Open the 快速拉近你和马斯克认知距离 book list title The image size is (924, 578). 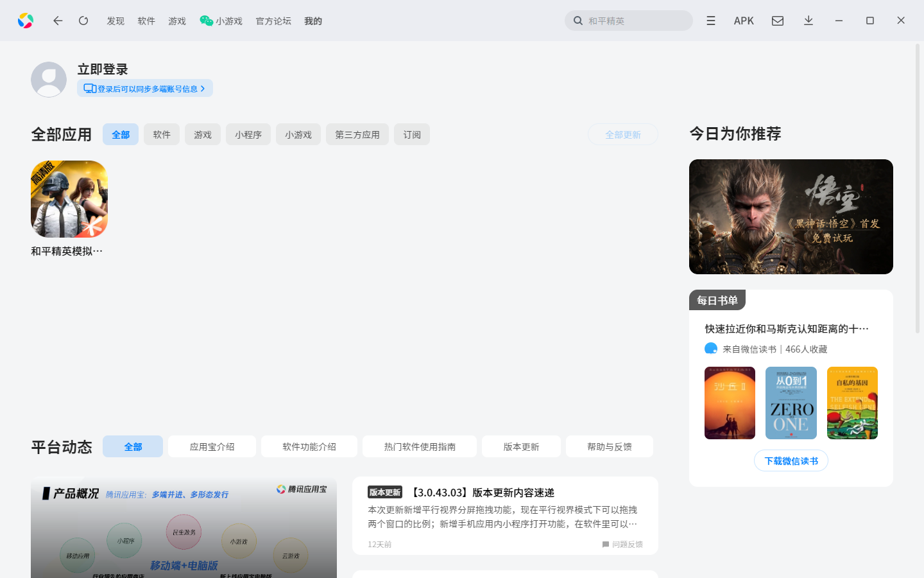(787, 329)
